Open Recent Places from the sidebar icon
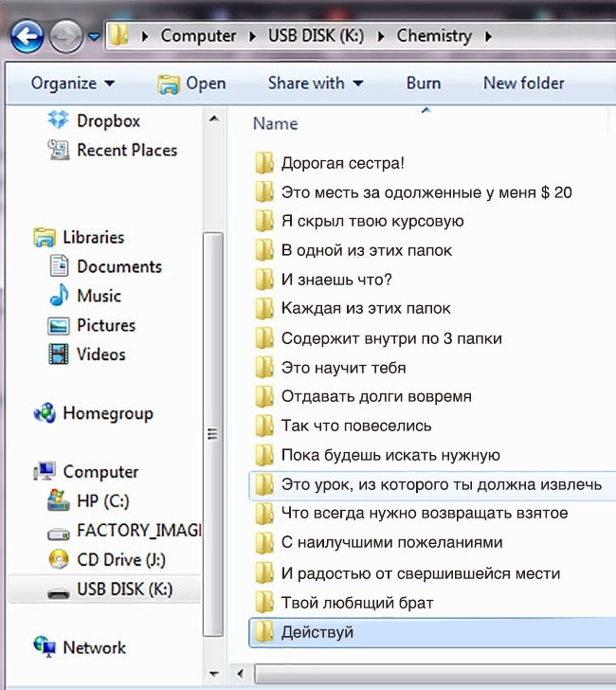 59,150
